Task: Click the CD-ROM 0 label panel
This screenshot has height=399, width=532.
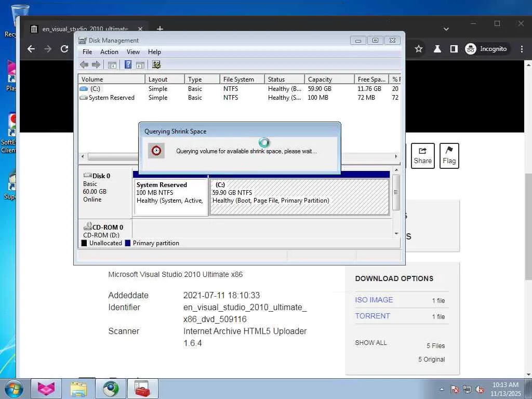Action: pos(105,229)
